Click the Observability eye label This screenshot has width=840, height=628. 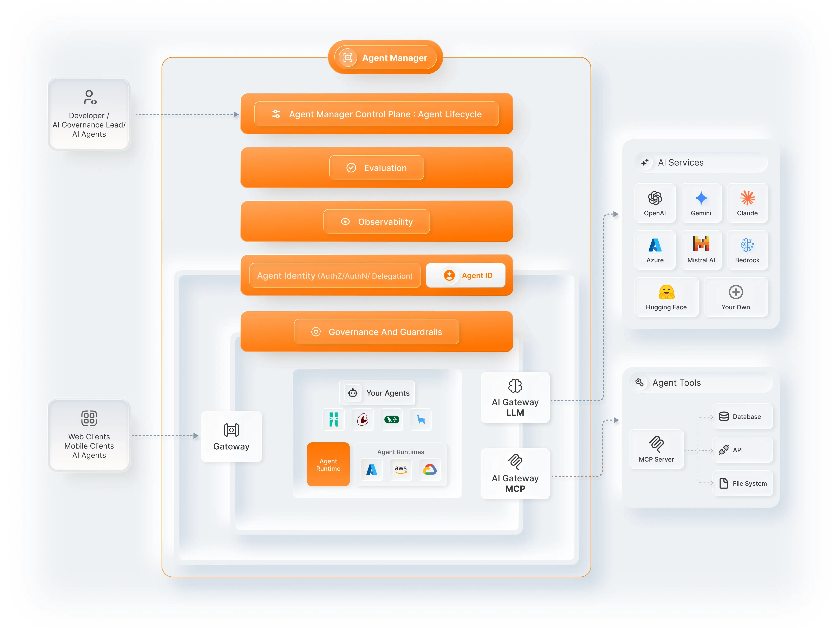376,222
